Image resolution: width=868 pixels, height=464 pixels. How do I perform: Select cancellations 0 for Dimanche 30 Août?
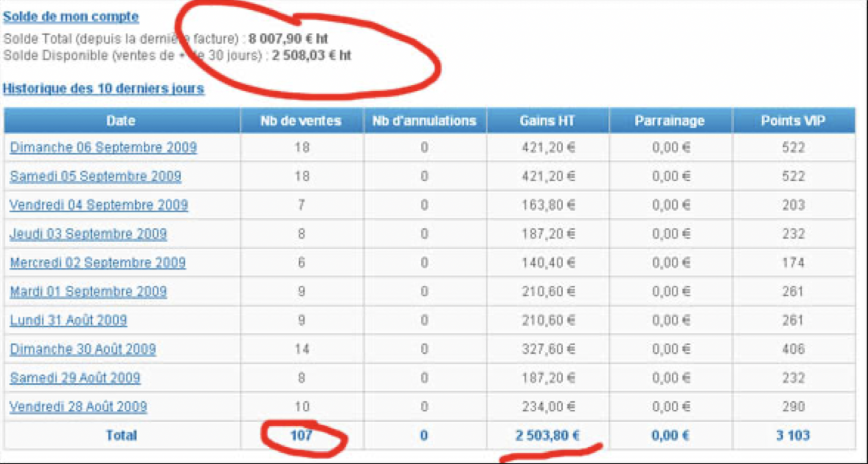[424, 349]
